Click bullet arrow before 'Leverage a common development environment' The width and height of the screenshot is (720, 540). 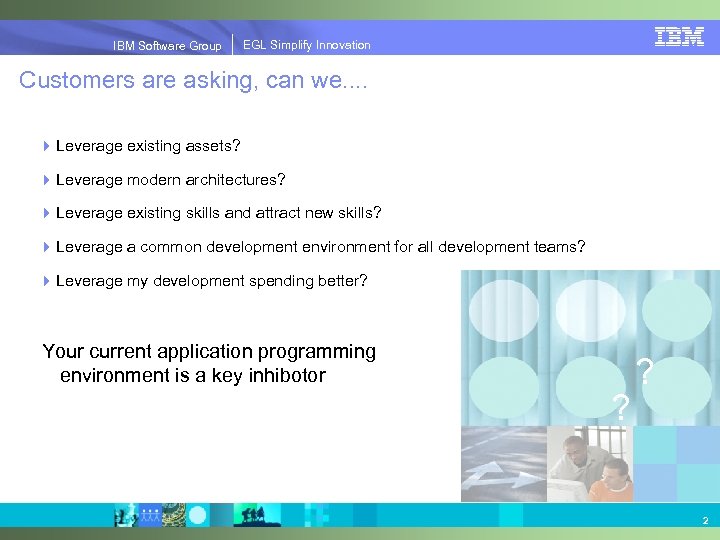tap(46, 247)
